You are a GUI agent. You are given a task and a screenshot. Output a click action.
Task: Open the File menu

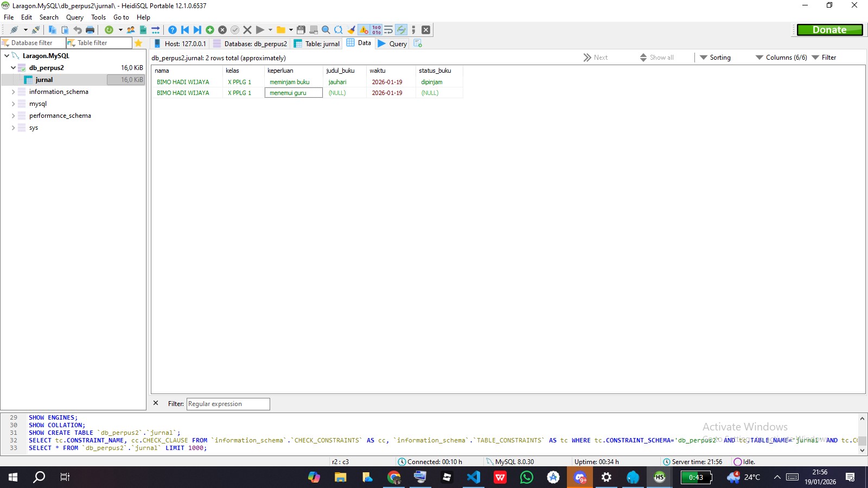point(9,17)
